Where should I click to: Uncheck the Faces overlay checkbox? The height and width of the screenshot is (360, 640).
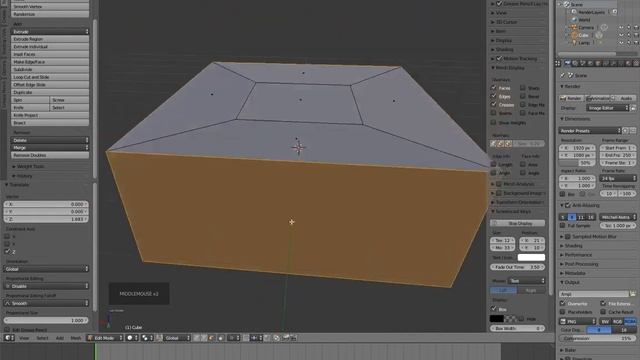pos(493,88)
